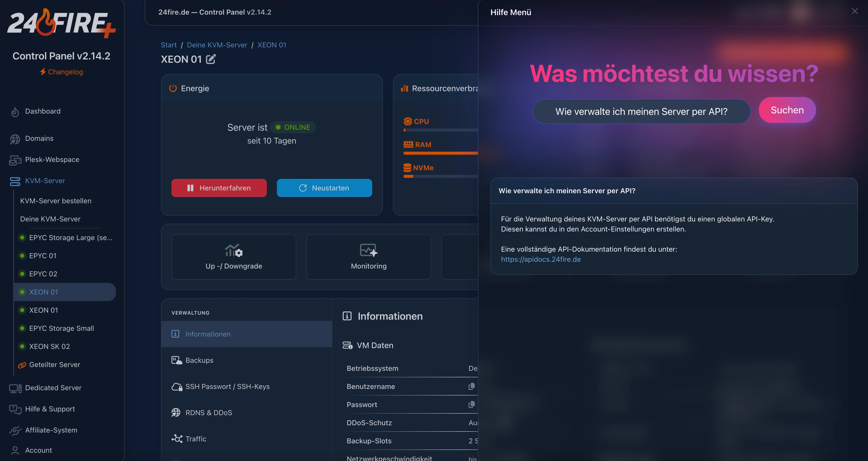Select Deine KVM-Server in sidebar

pyautogui.click(x=50, y=219)
